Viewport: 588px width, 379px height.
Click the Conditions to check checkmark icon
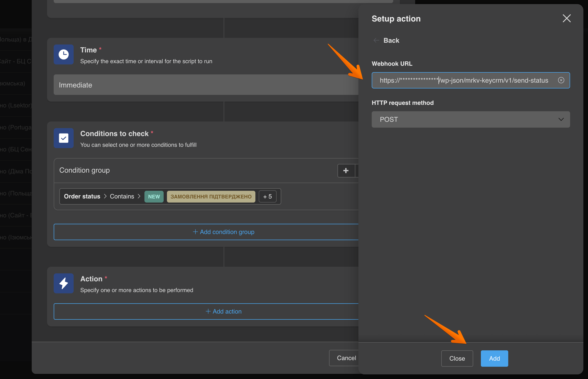(64, 138)
